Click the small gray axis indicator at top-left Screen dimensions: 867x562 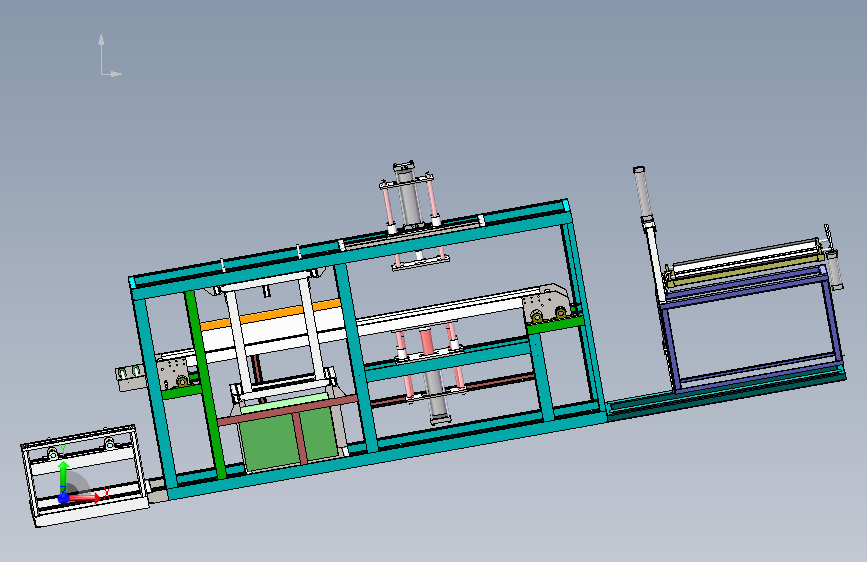[110, 55]
